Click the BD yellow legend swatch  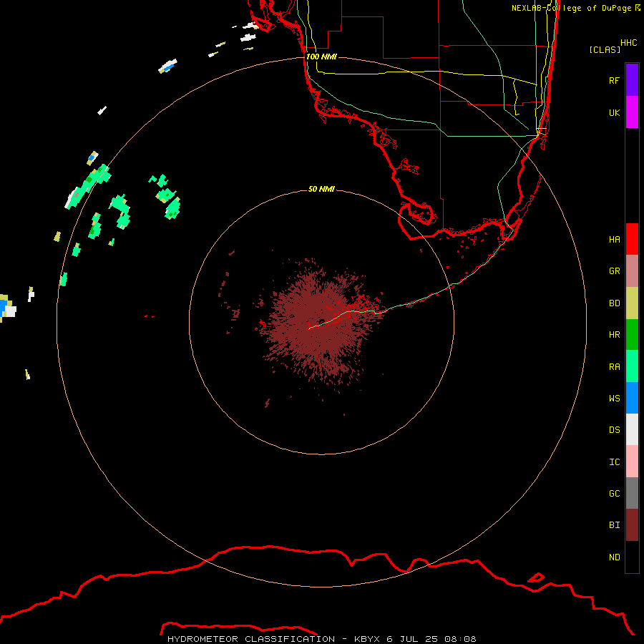pos(632,303)
